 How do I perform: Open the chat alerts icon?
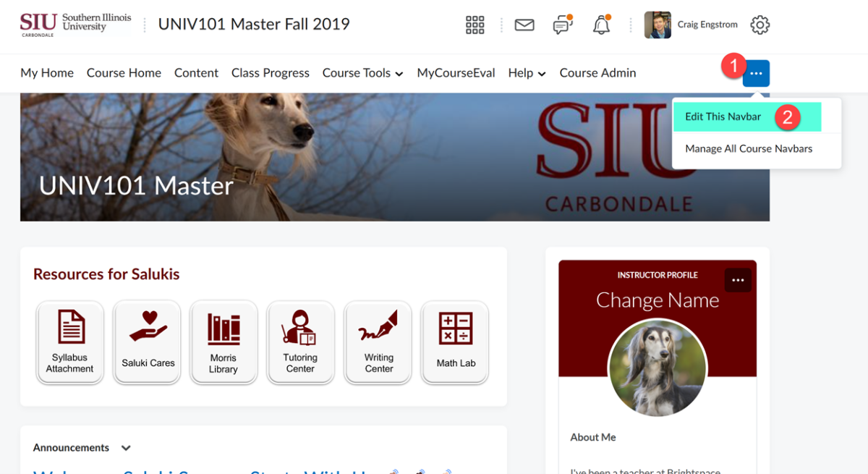[563, 25]
